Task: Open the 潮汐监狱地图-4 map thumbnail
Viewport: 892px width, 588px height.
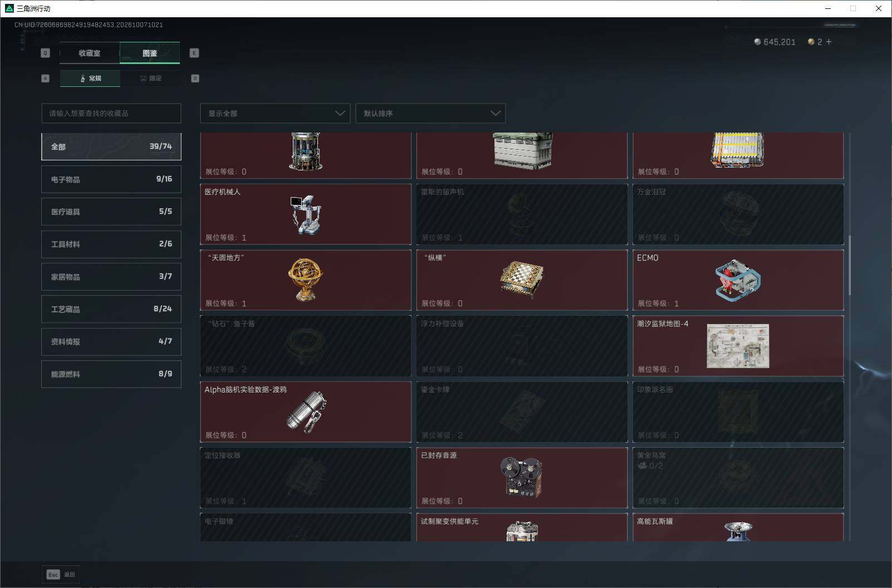Action: point(738,346)
